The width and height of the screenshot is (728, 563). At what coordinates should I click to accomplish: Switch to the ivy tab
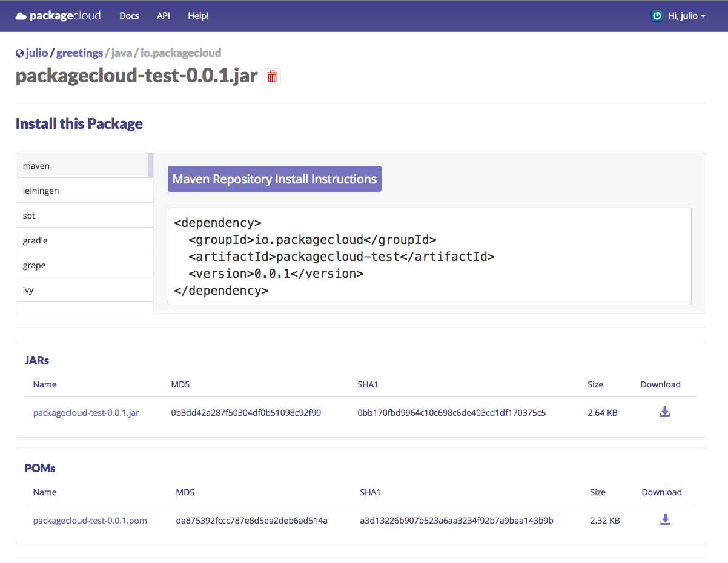click(82, 290)
